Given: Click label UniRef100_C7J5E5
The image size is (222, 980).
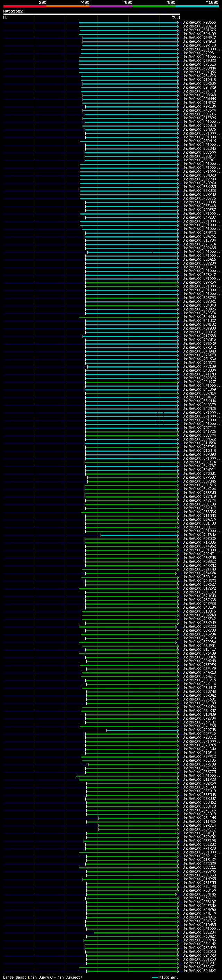Looking at the screenshot, I should pyautogui.click(x=199, y=64).
